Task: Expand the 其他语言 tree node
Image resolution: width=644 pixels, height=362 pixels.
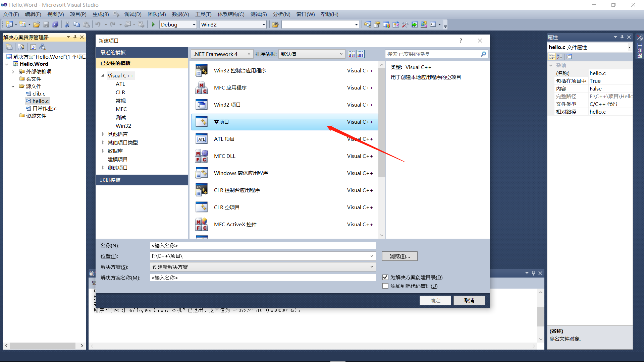Action: (103, 134)
